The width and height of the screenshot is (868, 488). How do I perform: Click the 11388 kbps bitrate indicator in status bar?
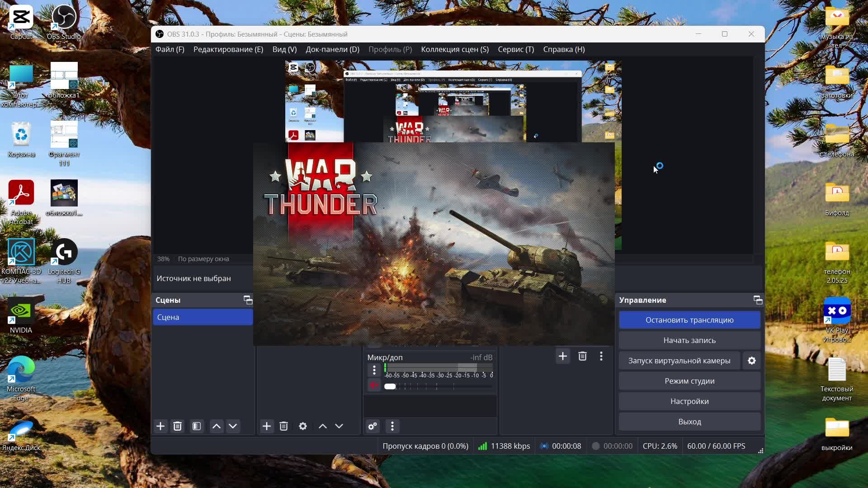point(504,446)
